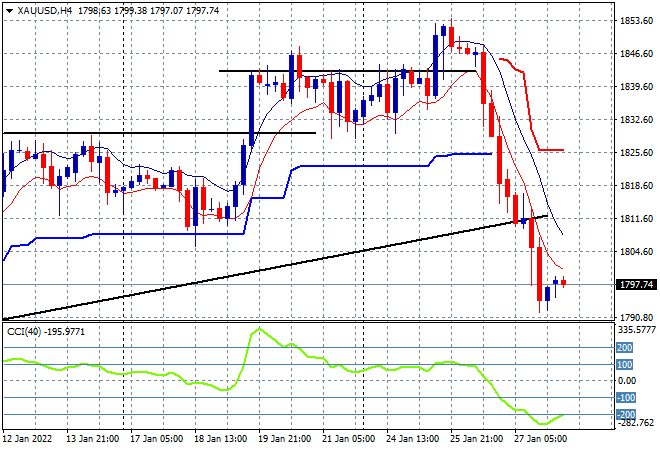
Task: Click the CCI 0.00 level label
Action: (x=627, y=381)
